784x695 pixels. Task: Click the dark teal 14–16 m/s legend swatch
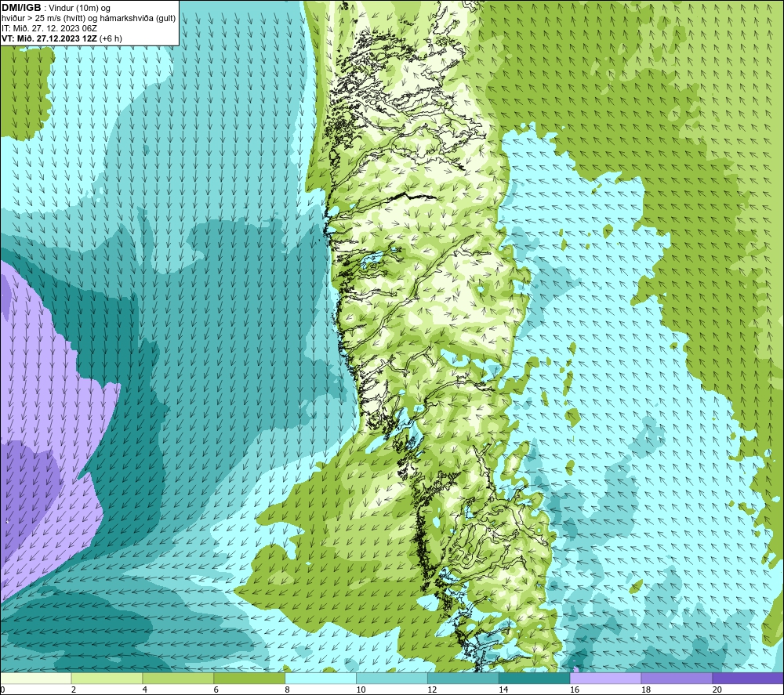point(535,679)
